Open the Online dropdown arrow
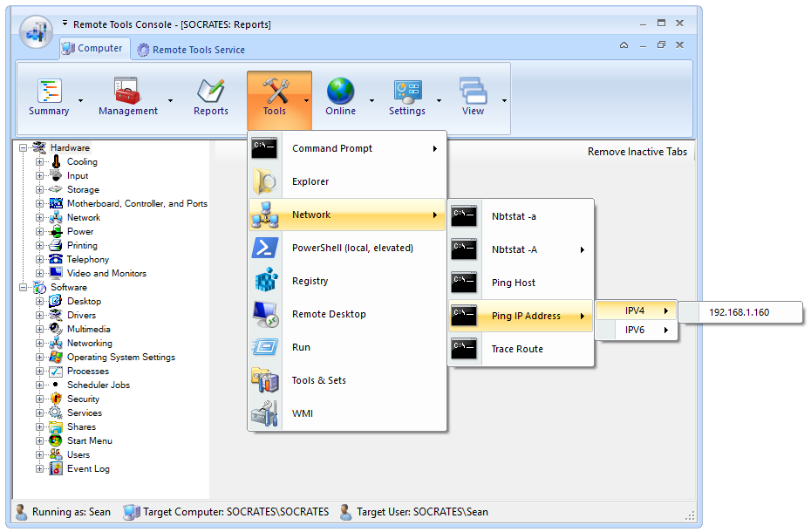The height and width of the screenshot is (532, 811). click(371, 101)
